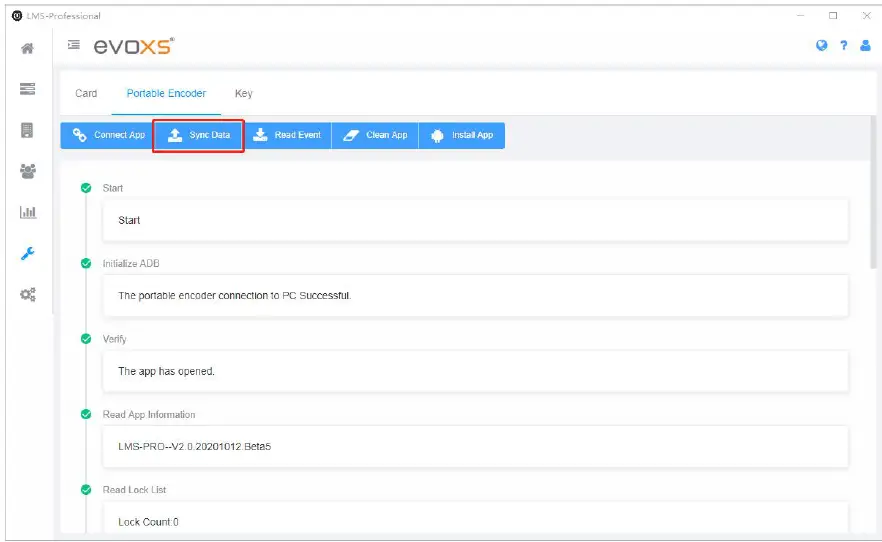Viewport: 882px width, 542px height.
Task: Click the 'Verify' step label
Action: pos(115,339)
